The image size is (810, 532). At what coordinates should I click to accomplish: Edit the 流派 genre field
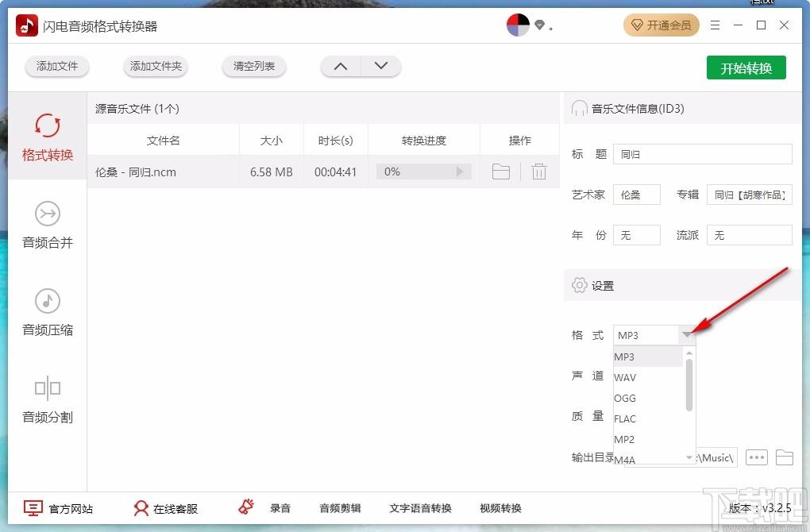[x=749, y=235]
